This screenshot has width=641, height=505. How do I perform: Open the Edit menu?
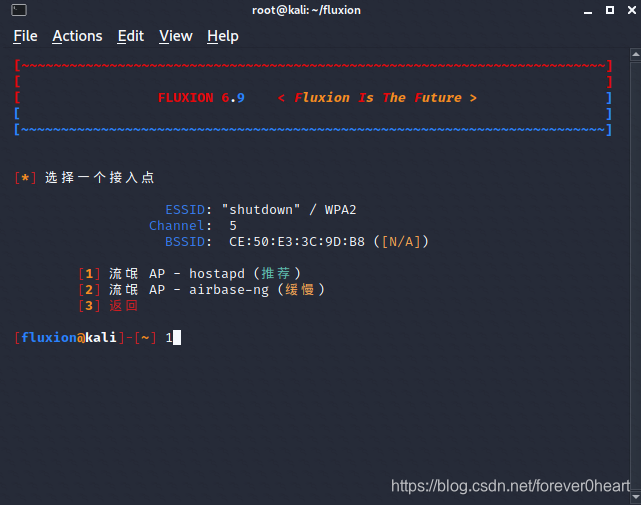click(131, 36)
